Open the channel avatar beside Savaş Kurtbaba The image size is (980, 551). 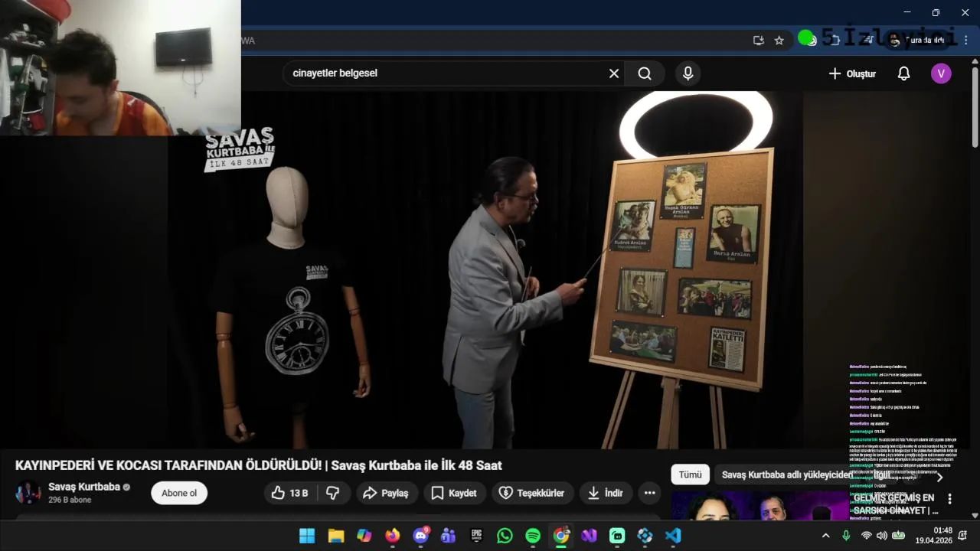(x=28, y=493)
